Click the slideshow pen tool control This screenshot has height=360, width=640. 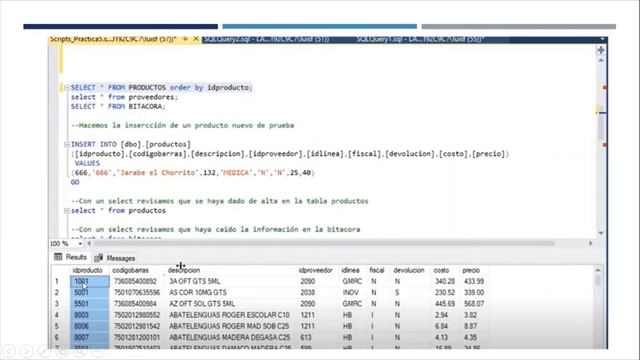pyautogui.click(x=44, y=351)
